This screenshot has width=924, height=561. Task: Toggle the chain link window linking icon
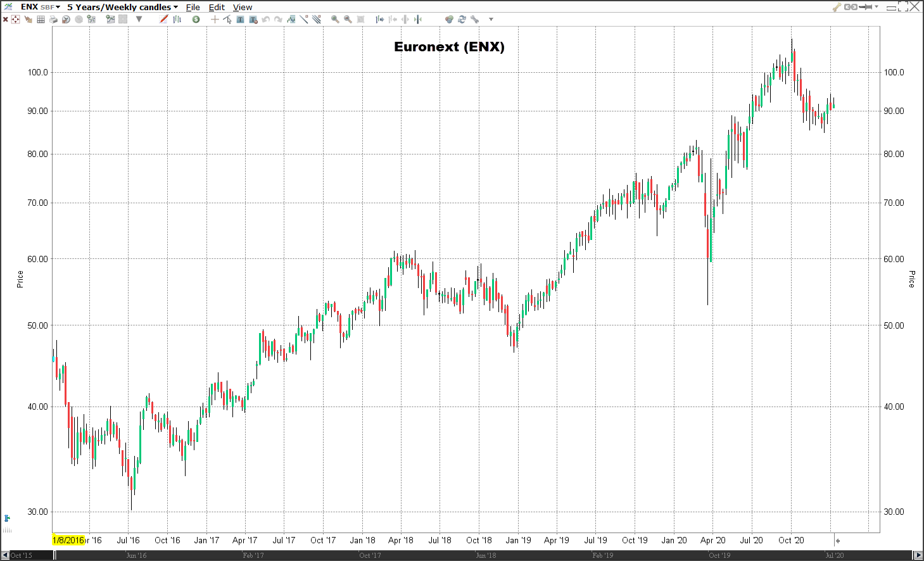[851, 7]
